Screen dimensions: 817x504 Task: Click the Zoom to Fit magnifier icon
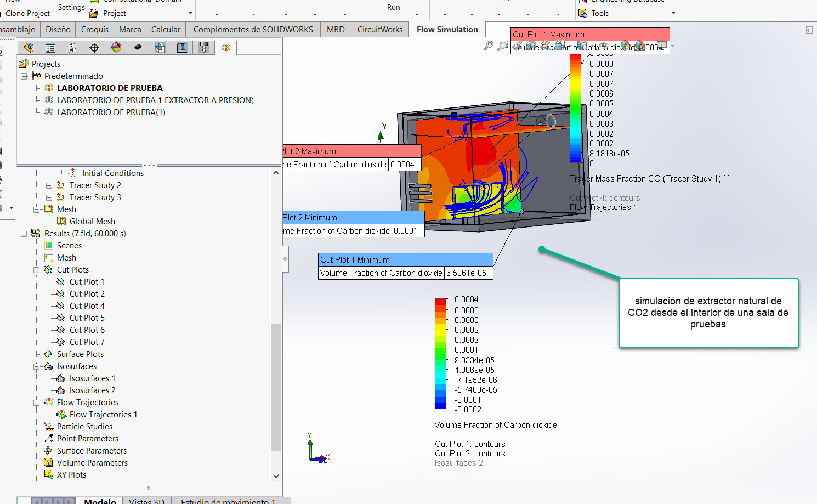pos(488,46)
